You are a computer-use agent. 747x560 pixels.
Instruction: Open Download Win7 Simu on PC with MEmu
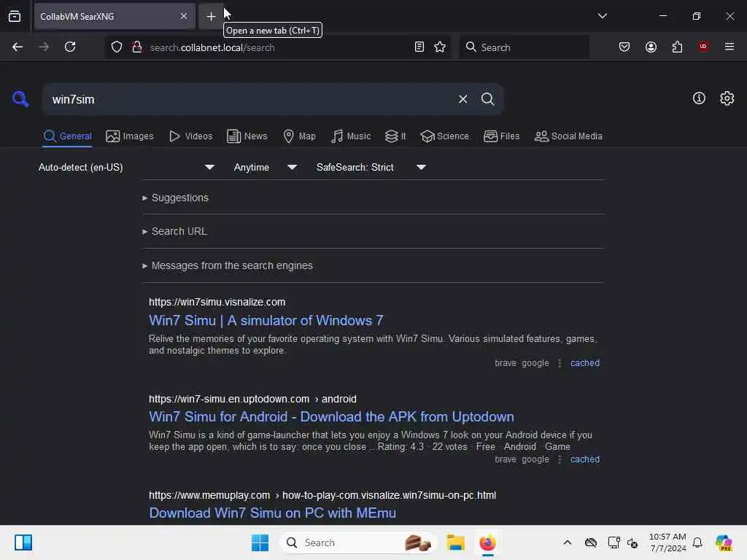[x=272, y=513]
